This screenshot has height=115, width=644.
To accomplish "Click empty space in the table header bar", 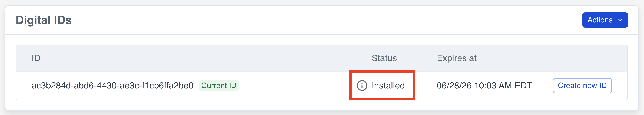I will pyautogui.click(x=200, y=58).
